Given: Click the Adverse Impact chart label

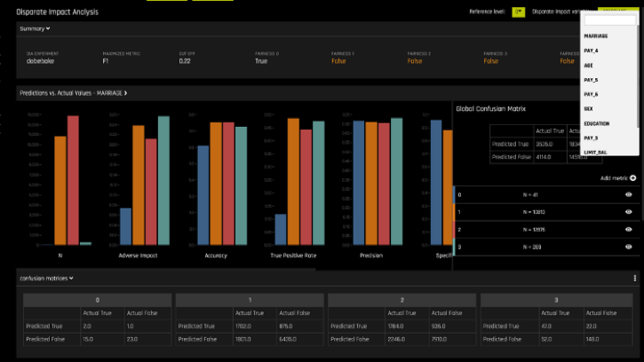Looking at the screenshot, I should pyautogui.click(x=138, y=256).
